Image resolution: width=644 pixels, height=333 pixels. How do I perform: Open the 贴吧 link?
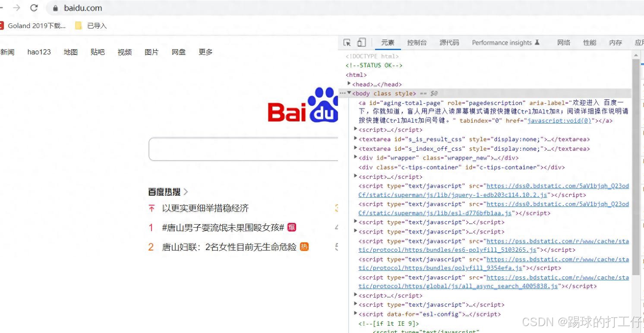(x=98, y=52)
